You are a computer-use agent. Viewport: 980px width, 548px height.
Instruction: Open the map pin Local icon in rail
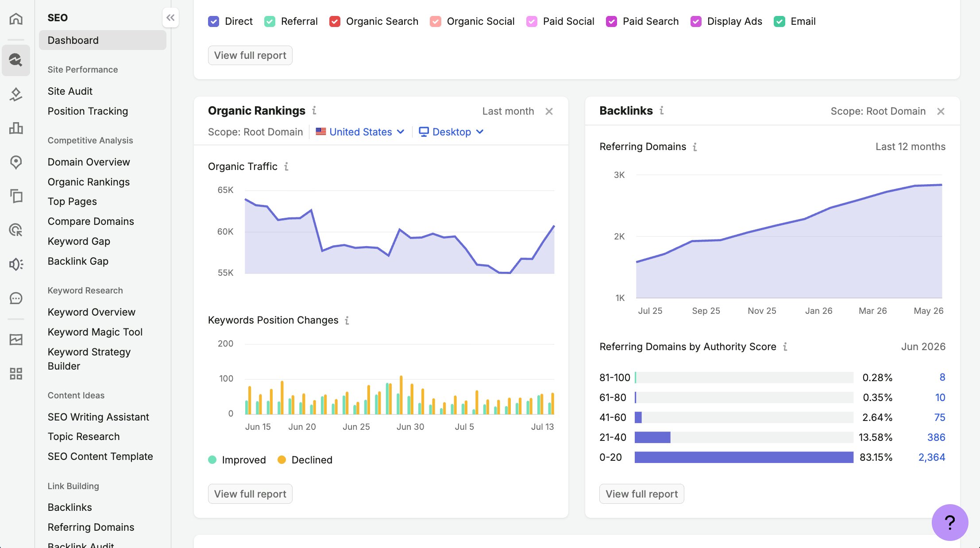click(x=16, y=162)
